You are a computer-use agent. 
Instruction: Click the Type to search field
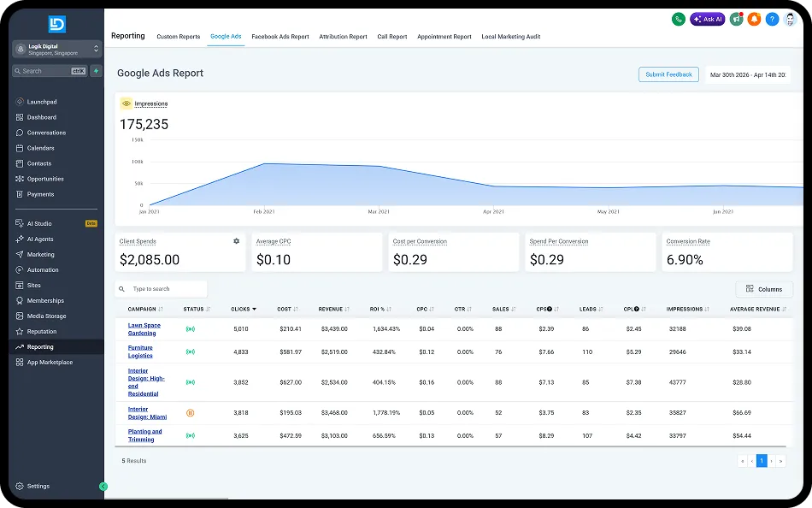click(x=161, y=289)
